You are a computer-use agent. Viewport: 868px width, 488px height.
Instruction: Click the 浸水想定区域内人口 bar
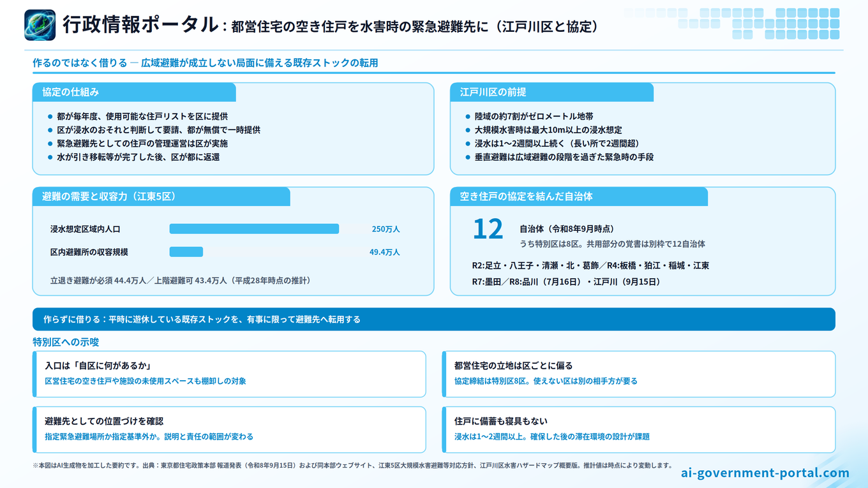pyautogui.click(x=254, y=229)
